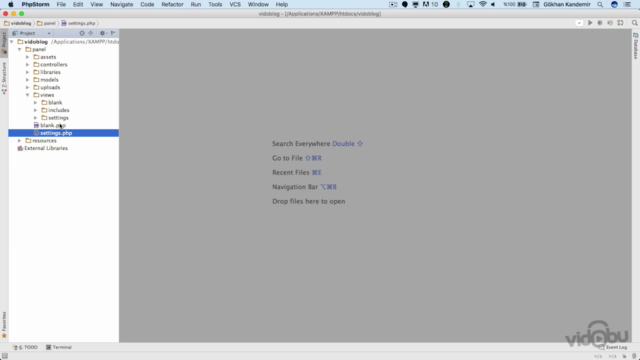Open the Help menu
This screenshot has width=640, height=360.
(282, 4)
